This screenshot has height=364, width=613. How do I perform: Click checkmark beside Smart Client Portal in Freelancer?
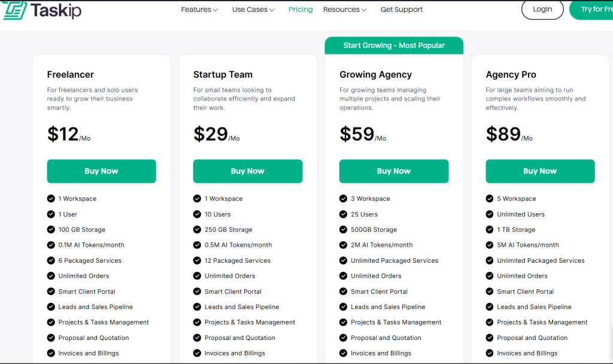[x=50, y=291]
